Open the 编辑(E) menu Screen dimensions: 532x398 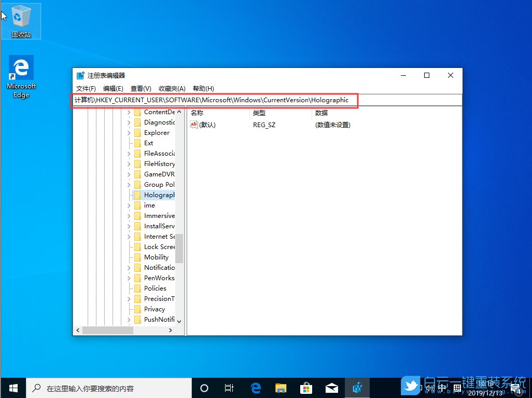point(113,88)
